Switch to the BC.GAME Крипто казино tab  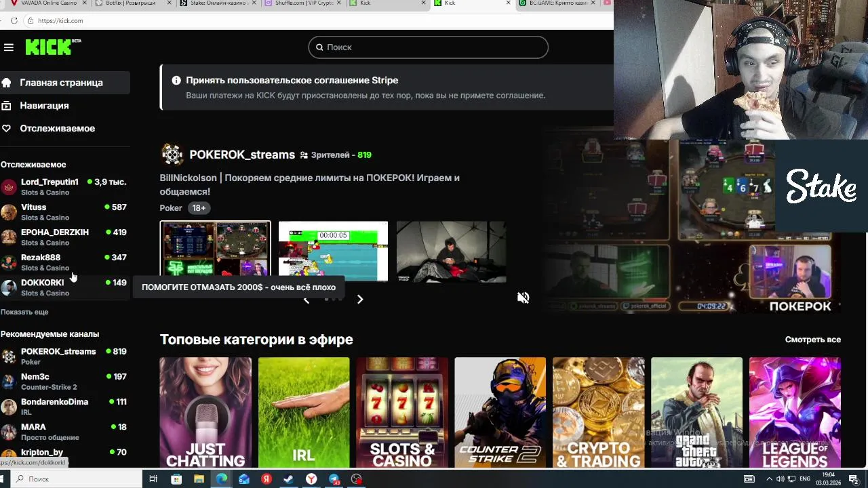[557, 3]
